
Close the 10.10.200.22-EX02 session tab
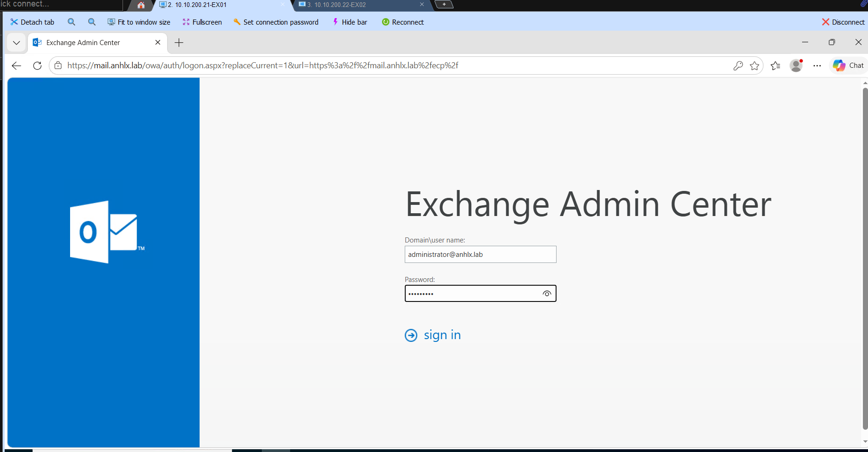pyautogui.click(x=421, y=4)
